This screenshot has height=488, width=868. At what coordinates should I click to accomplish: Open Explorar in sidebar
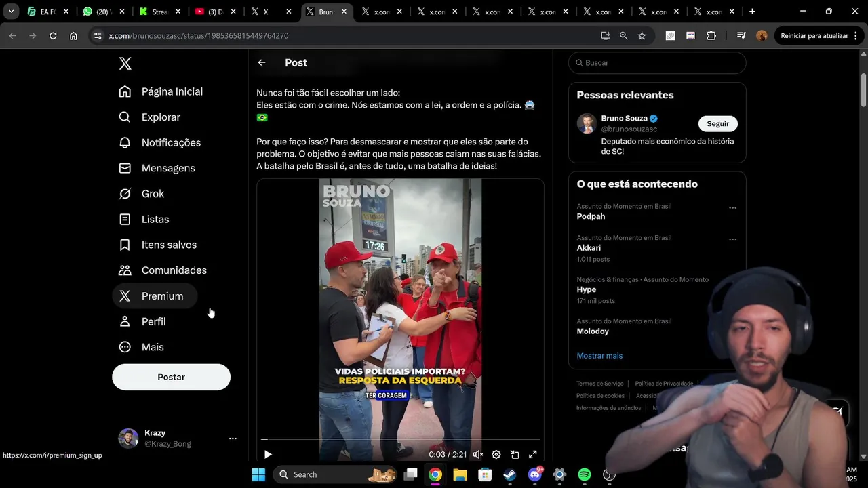(149, 117)
